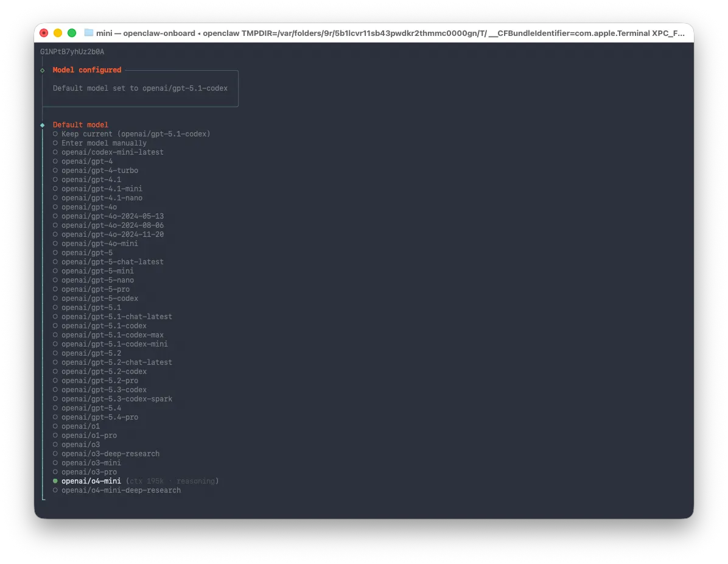Screen dimensions: 728x564
Task: Click the cyan diamond beside Default model
Action: click(x=43, y=125)
